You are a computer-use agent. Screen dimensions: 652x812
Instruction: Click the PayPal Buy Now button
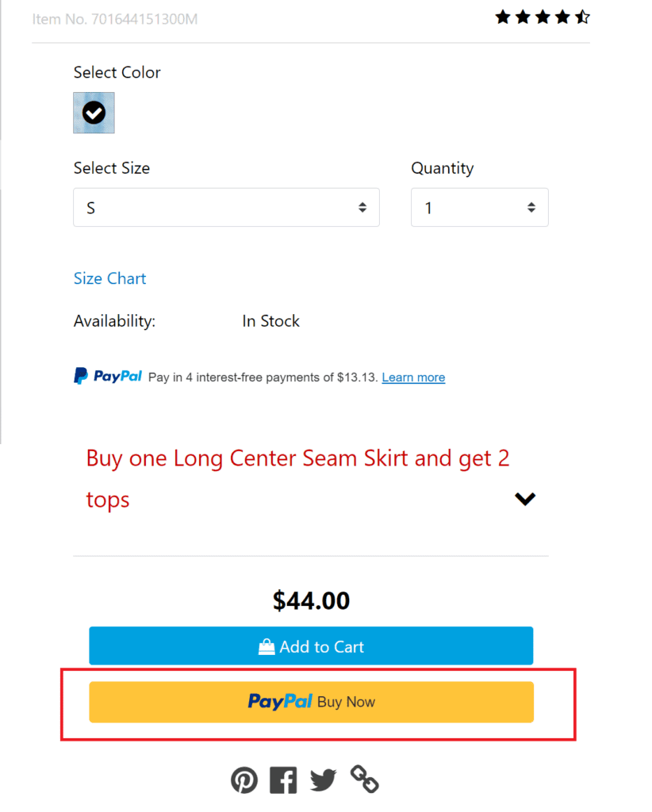click(x=311, y=702)
